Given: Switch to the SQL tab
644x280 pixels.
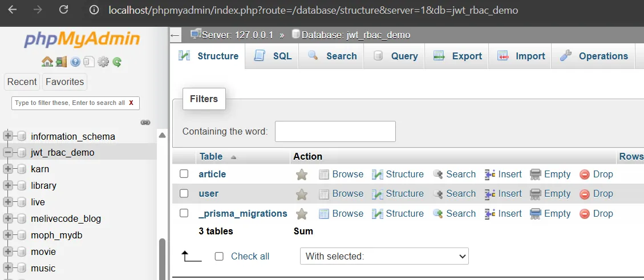Looking at the screenshot, I should point(273,56).
